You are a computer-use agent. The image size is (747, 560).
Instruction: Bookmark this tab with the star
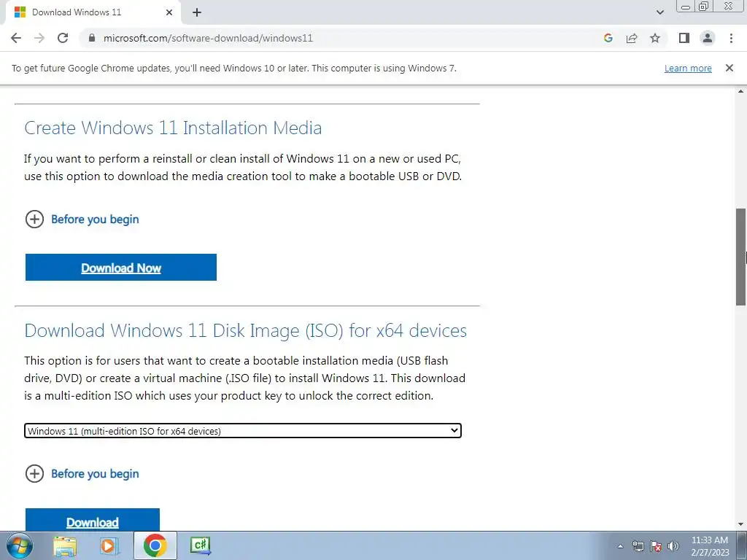[655, 38]
